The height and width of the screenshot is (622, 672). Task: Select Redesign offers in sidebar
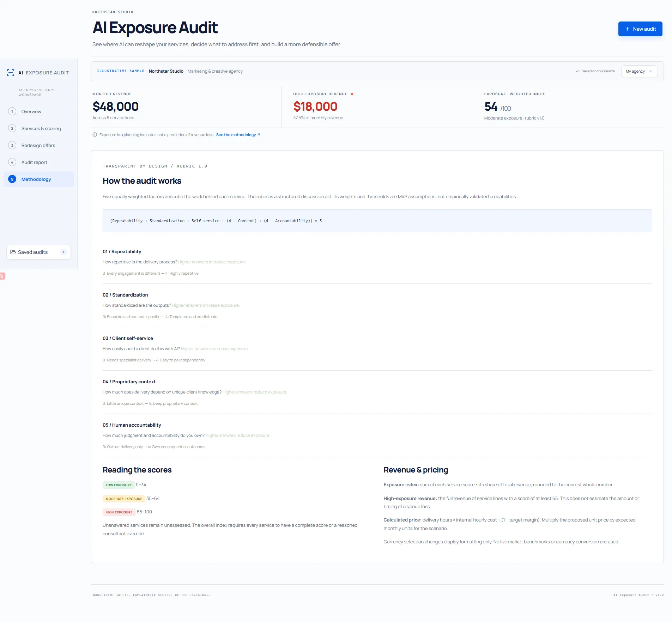[x=39, y=145]
